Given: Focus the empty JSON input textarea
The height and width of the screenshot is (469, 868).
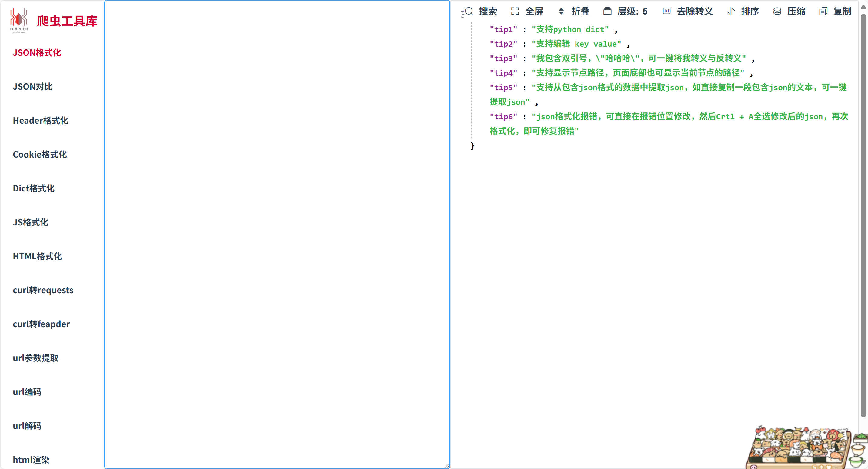Looking at the screenshot, I should 277,234.
